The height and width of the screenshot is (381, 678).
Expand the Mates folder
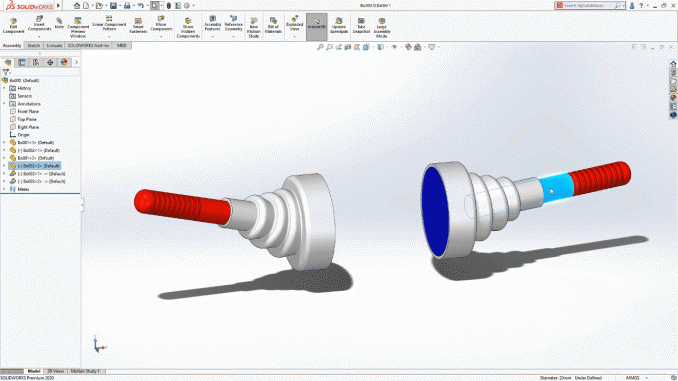click(x=5, y=189)
